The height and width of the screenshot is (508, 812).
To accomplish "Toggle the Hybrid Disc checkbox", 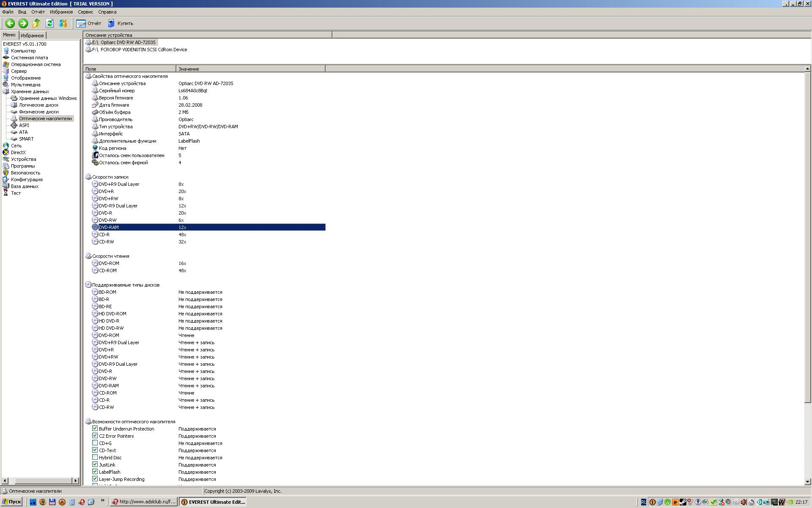I will [x=95, y=457].
